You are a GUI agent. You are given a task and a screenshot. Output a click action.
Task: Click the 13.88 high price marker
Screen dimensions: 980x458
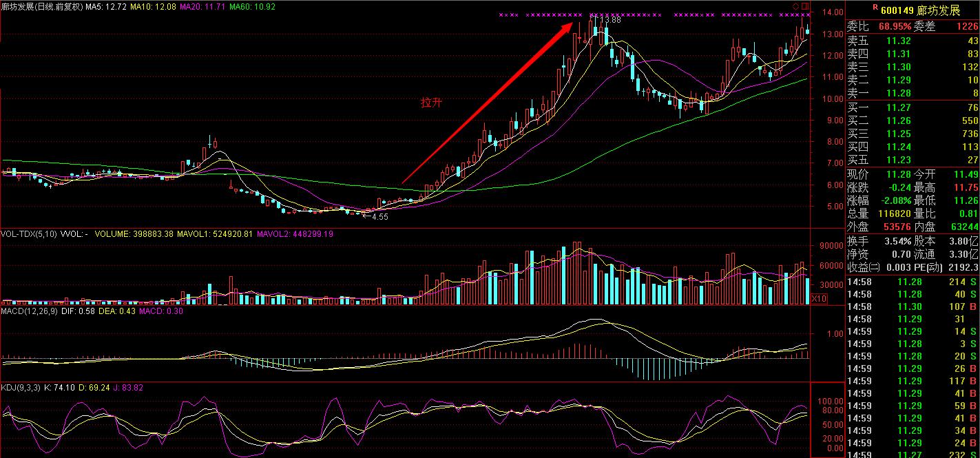tap(610, 21)
